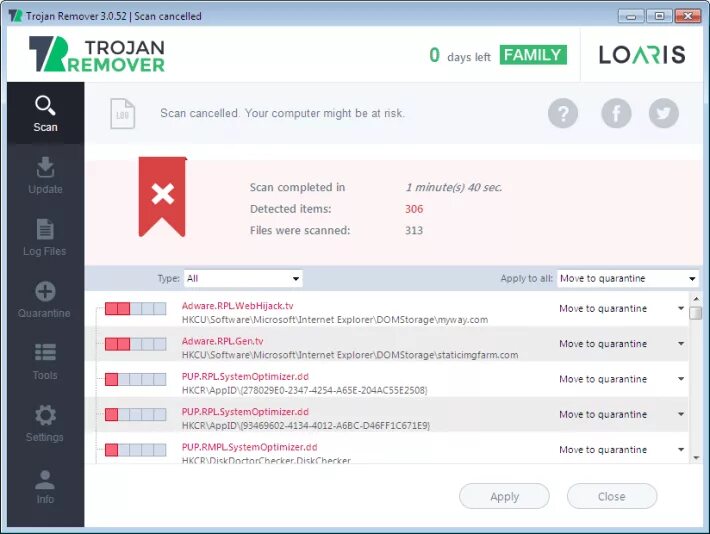Open the scan log file icon
This screenshot has width=710, height=534.
(123, 114)
